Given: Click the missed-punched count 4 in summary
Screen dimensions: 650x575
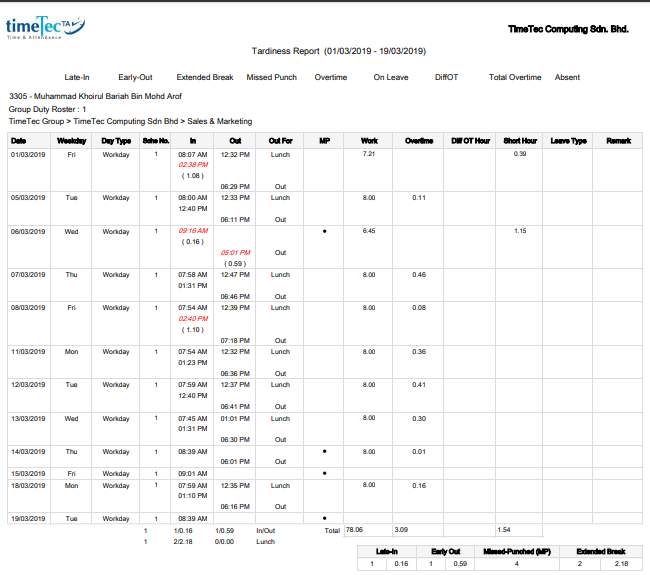Looking at the screenshot, I should (x=517, y=564).
